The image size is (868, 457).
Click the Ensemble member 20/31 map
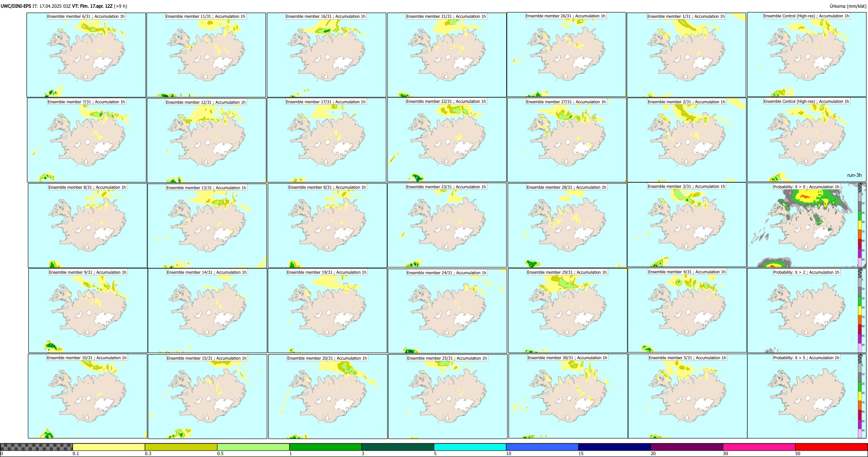tap(328, 396)
